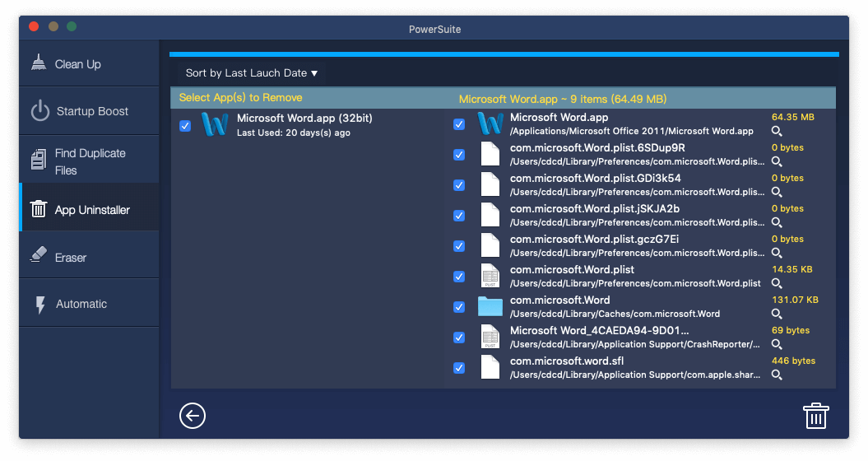The image size is (868, 461).
Task: Click the 131.07 KB size value
Action: coord(795,300)
